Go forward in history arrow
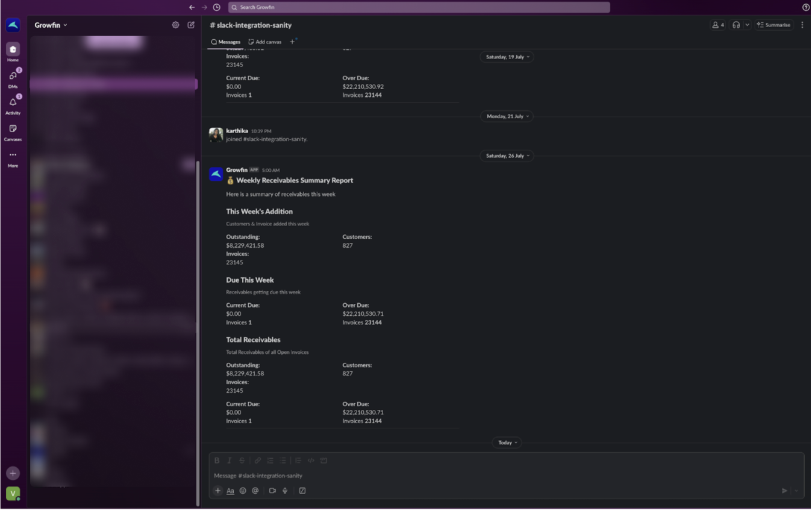The image size is (812, 510). (204, 7)
